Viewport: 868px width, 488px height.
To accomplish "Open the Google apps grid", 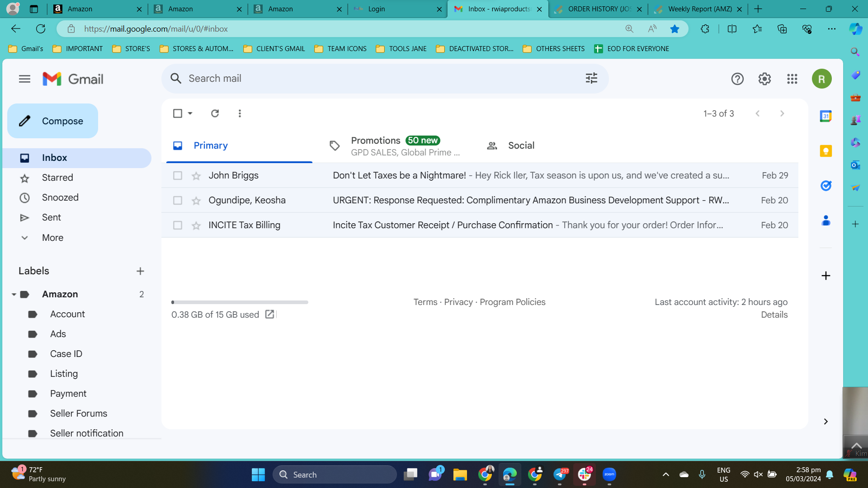I will click(x=792, y=79).
